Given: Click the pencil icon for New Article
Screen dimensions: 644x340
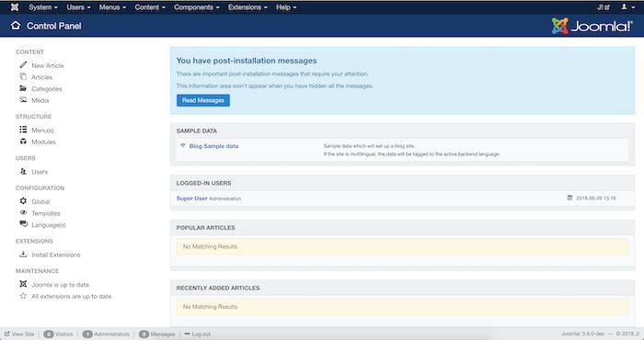Looking at the screenshot, I should [x=23, y=65].
